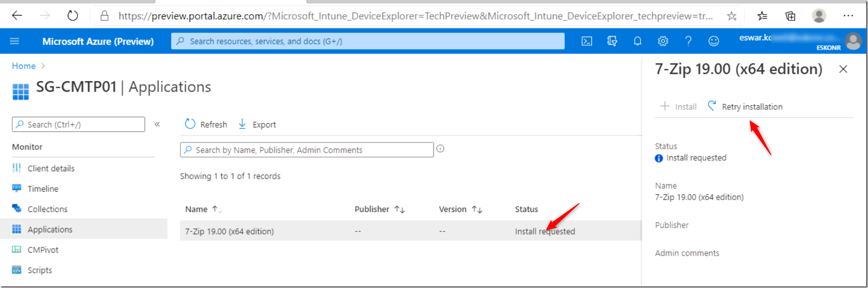The height and width of the screenshot is (288, 868).
Task: Open Scripts in Monitor menu
Action: pyautogui.click(x=39, y=270)
